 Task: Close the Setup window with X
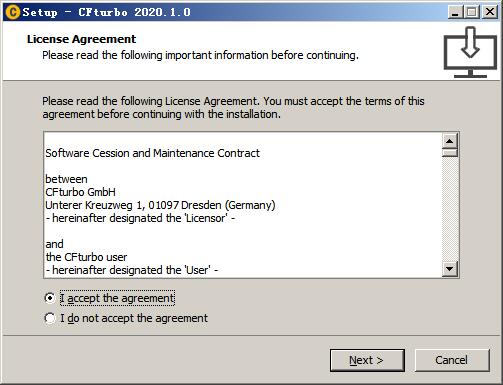tap(490, 12)
